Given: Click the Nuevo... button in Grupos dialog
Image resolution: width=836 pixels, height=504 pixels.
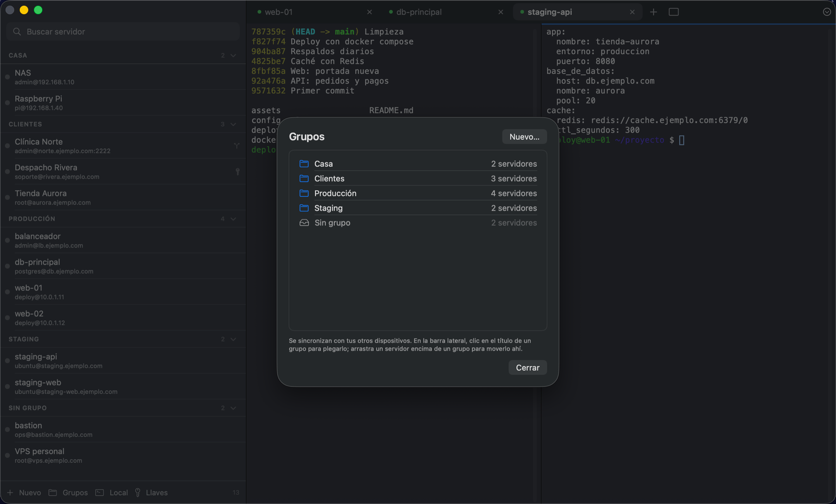Looking at the screenshot, I should [524, 137].
